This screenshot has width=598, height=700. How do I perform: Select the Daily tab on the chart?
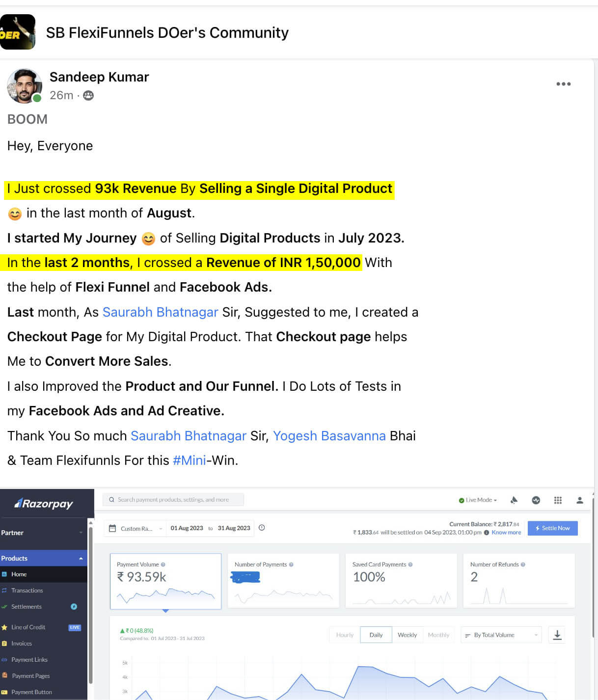pos(376,635)
